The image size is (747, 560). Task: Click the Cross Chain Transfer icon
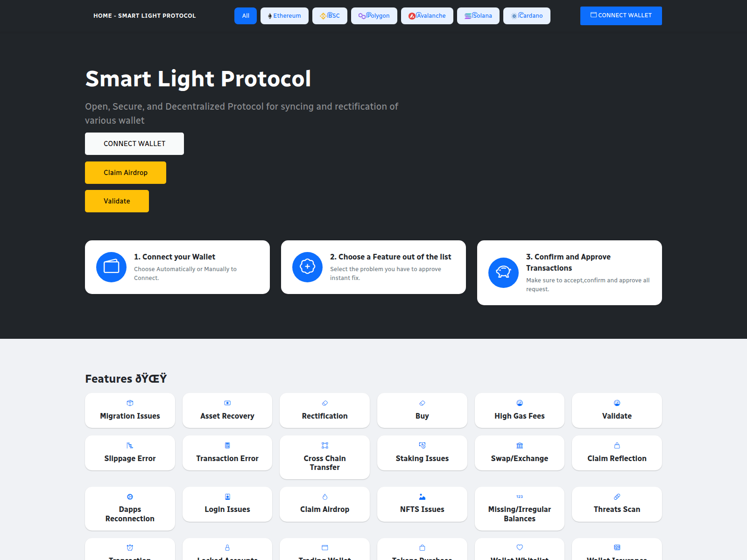click(325, 445)
